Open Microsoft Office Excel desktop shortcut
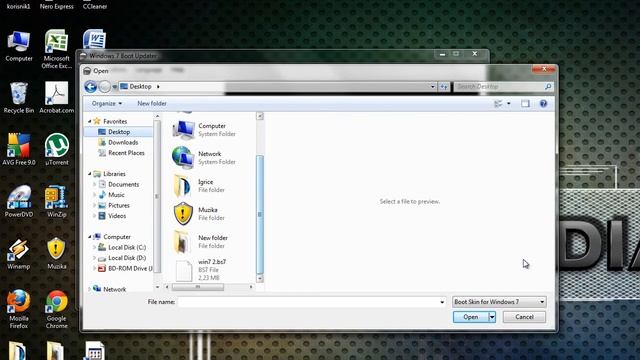 click(56, 49)
